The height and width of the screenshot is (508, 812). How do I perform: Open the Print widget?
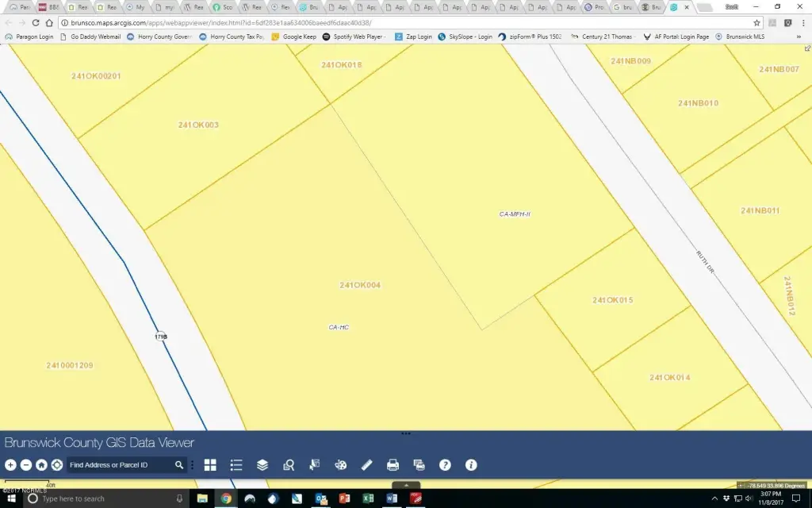[x=393, y=465]
